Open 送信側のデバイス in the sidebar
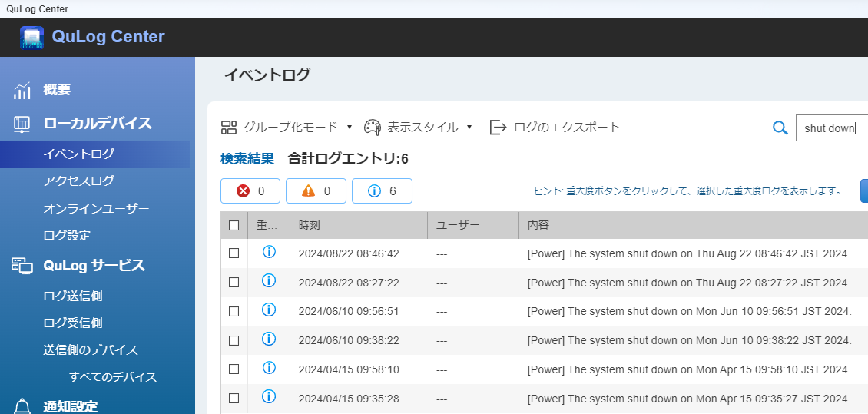The width and height of the screenshot is (868, 414). pyautogui.click(x=91, y=349)
